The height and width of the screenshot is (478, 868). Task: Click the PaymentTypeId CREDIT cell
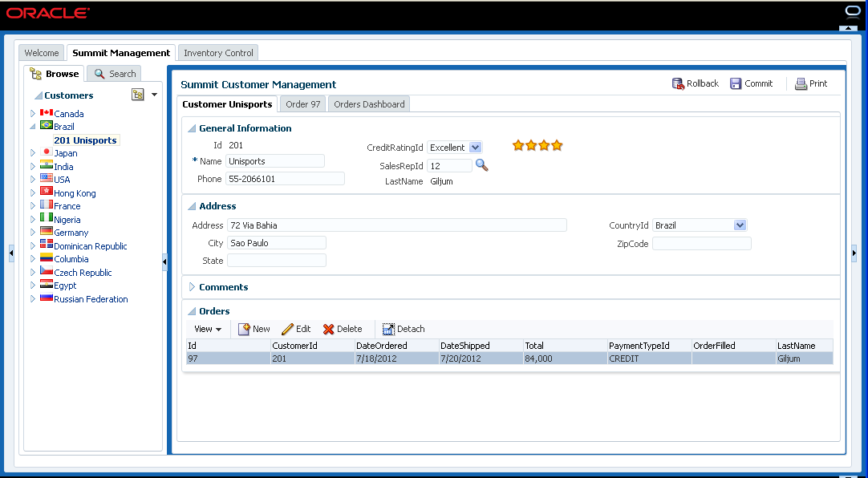[x=649, y=358]
